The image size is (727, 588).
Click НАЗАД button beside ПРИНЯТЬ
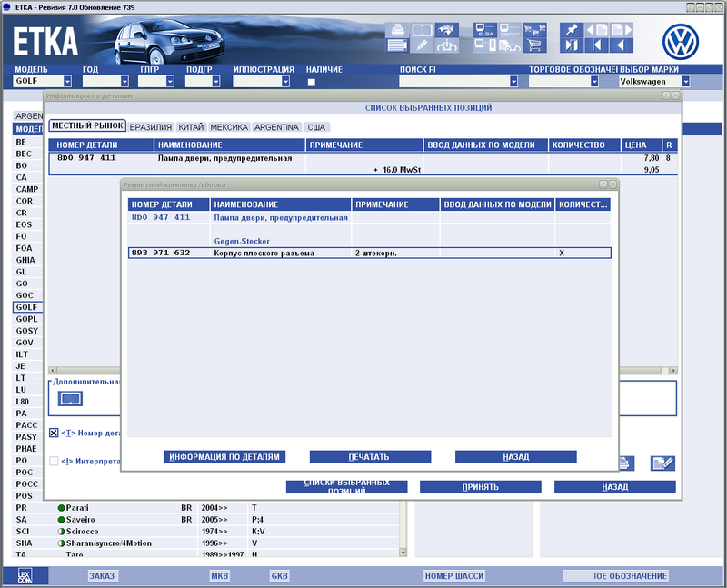point(615,487)
